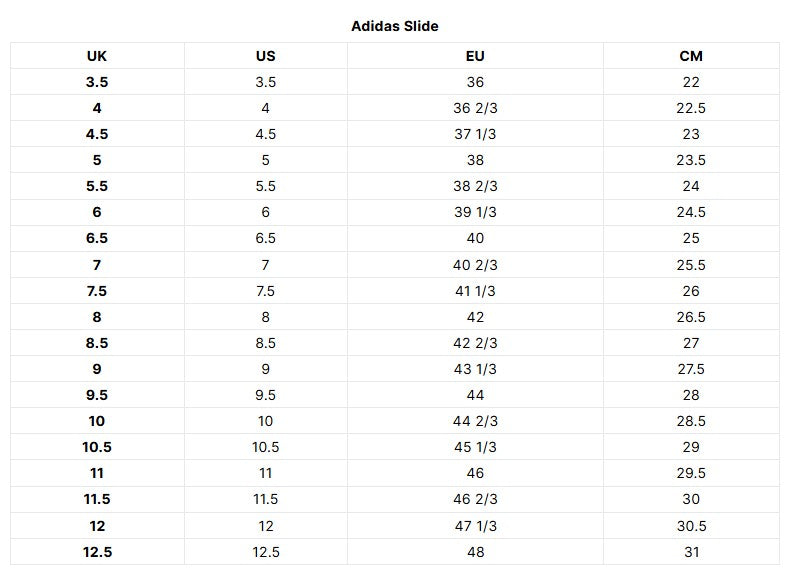Select the 28.5 centimeter cell
This screenshot has height=575, width=795.
pos(691,421)
